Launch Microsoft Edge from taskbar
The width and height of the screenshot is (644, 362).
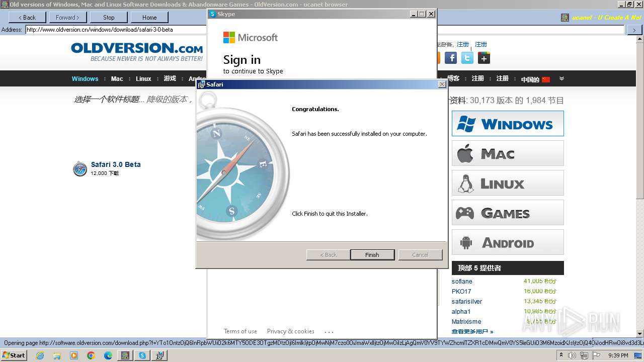[108, 355]
